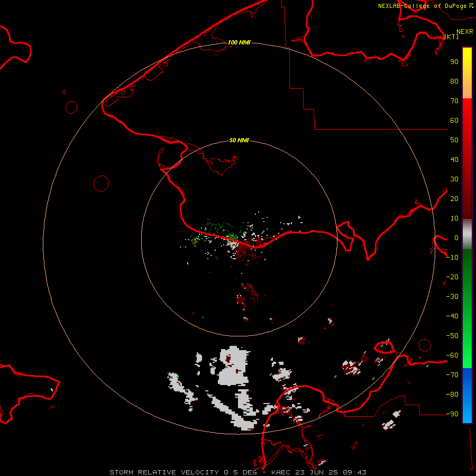Click the -20 scale label

[452, 277]
